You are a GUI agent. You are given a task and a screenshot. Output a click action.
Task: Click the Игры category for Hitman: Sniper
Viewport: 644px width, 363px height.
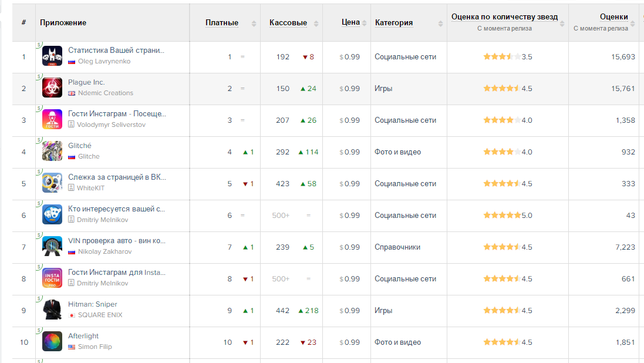point(383,310)
